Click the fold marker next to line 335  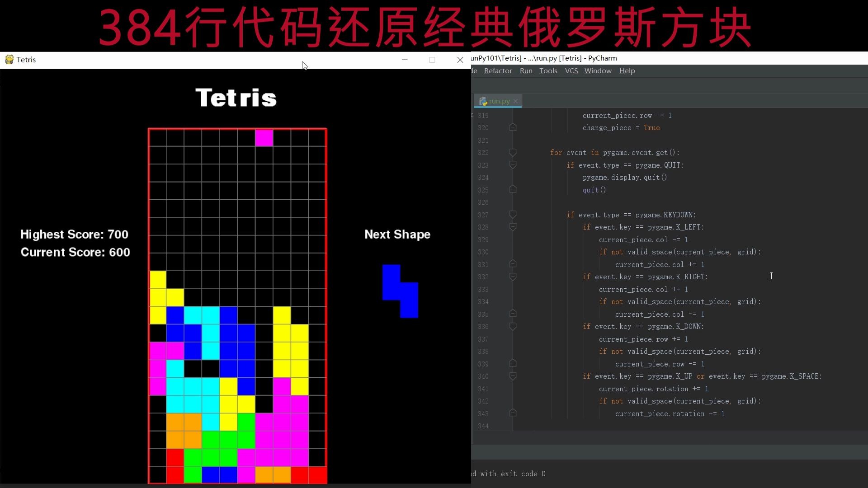[513, 314]
